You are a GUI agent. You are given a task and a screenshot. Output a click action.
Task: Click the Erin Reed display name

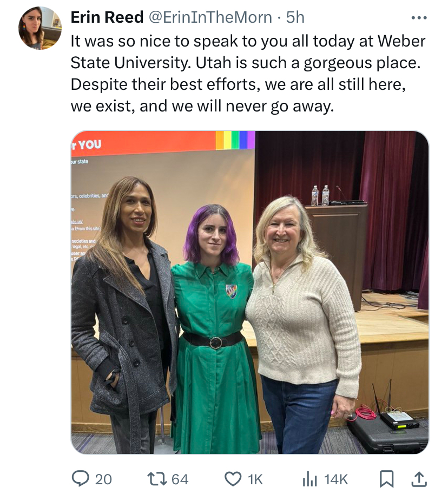pyautogui.click(x=107, y=17)
